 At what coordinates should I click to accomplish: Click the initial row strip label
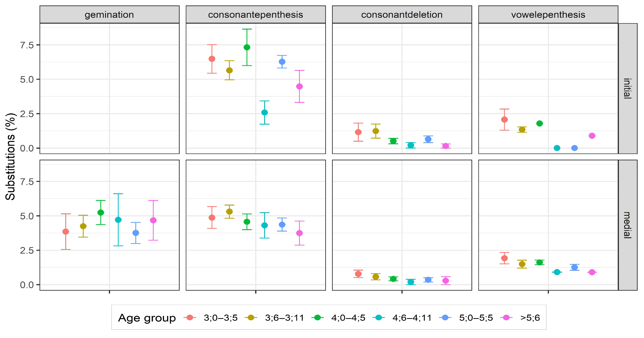click(627, 88)
